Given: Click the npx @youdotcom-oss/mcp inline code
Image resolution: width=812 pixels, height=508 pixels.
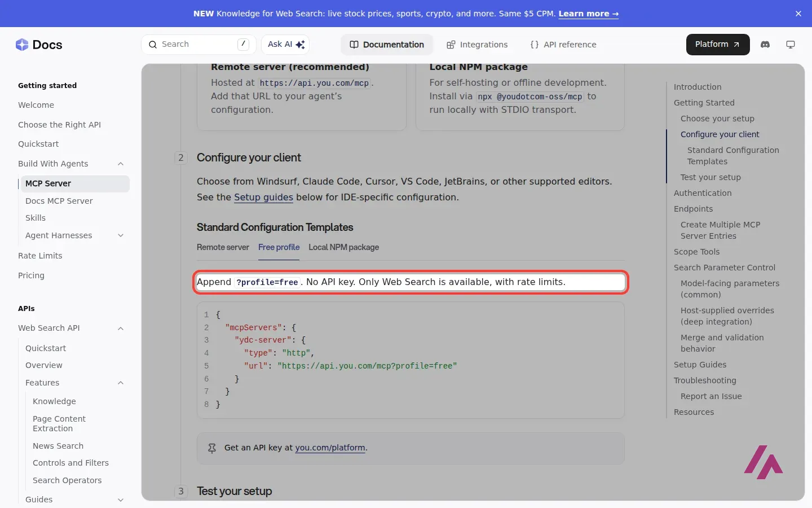Looking at the screenshot, I should (530, 97).
